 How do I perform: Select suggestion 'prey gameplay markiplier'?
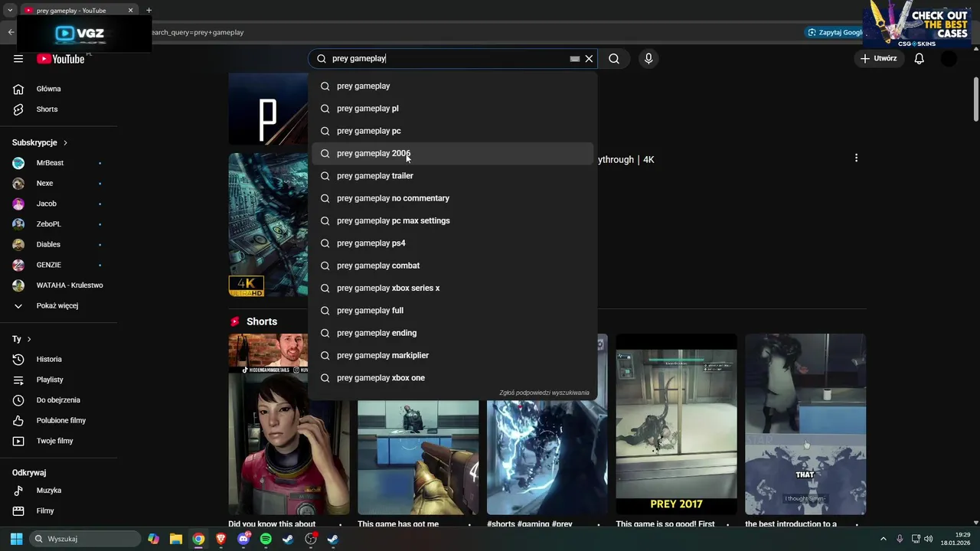(452, 355)
